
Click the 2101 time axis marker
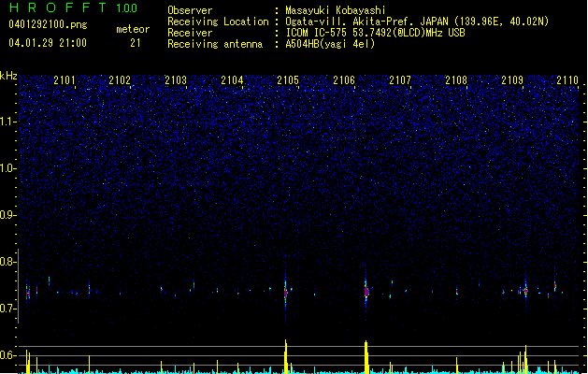[65, 80]
